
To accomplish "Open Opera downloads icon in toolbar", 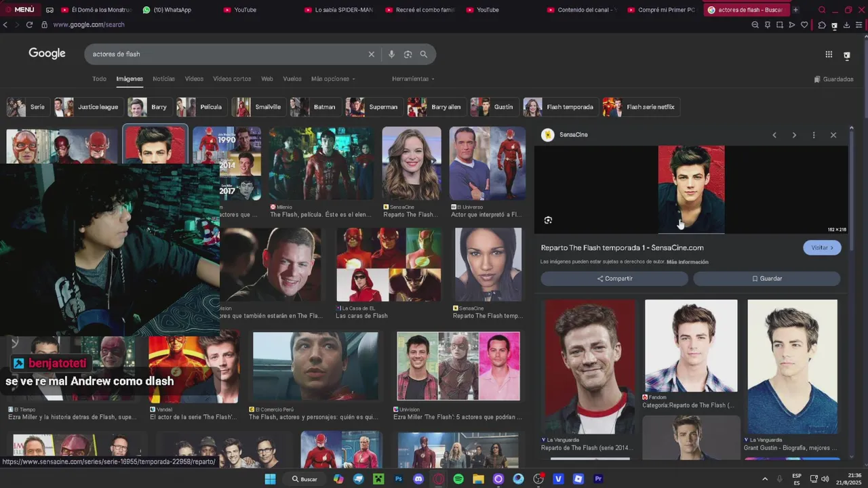I will pos(846,25).
